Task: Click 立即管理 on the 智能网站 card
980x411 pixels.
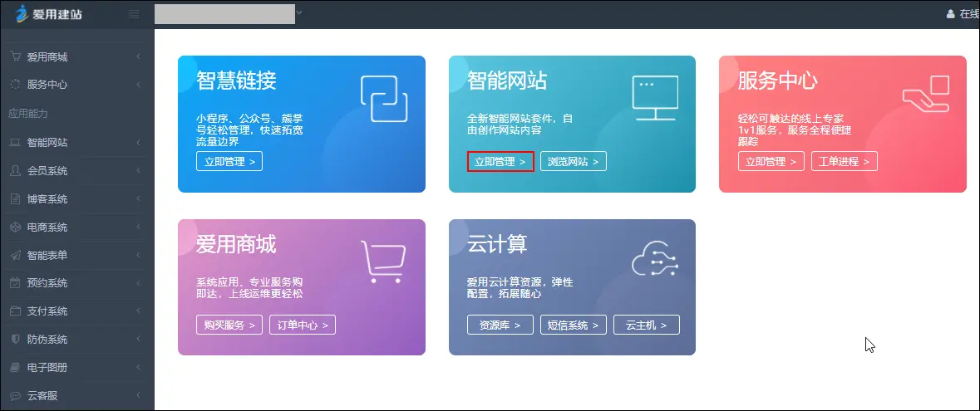Action: pyautogui.click(x=500, y=162)
